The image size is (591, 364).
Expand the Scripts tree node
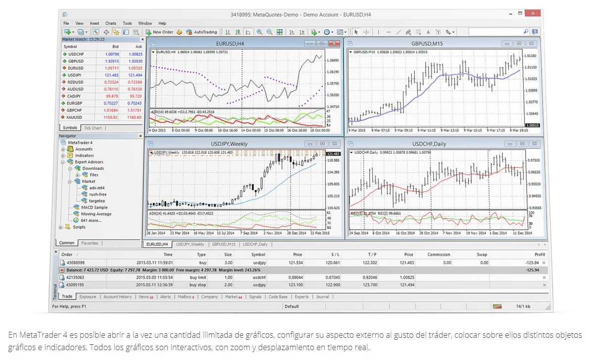click(61, 227)
